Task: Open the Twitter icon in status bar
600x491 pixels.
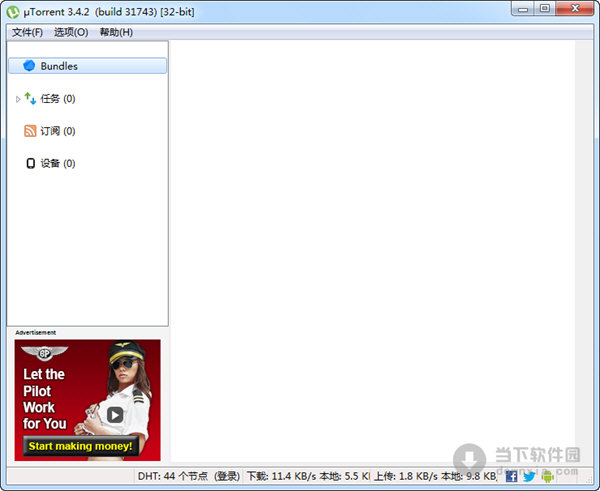Action: [x=529, y=476]
